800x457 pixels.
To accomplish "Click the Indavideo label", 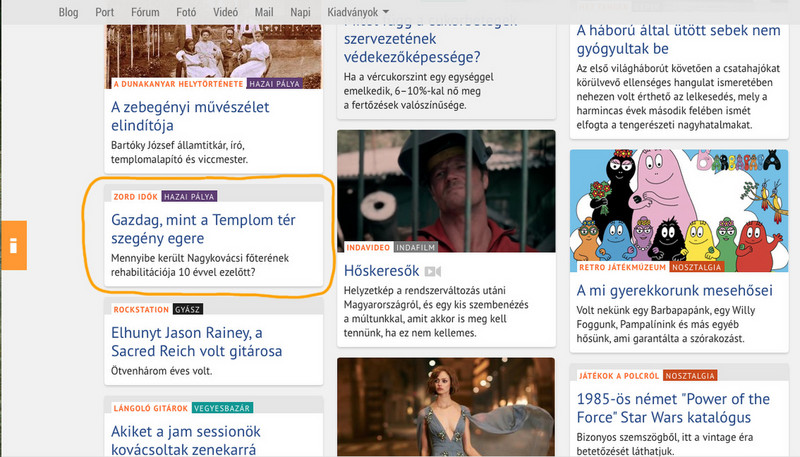I will (368, 247).
